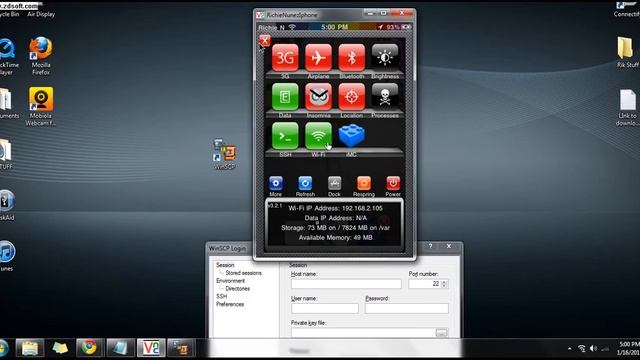This screenshot has height=360, width=640.
Task: Select Preferences in the WinSCP tree
Action: pos(230,304)
